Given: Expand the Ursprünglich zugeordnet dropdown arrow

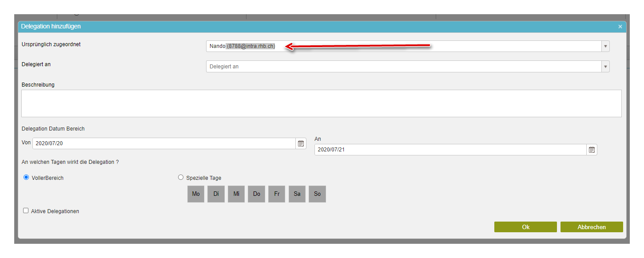Looking at the screenshot, I should [605, 46].
